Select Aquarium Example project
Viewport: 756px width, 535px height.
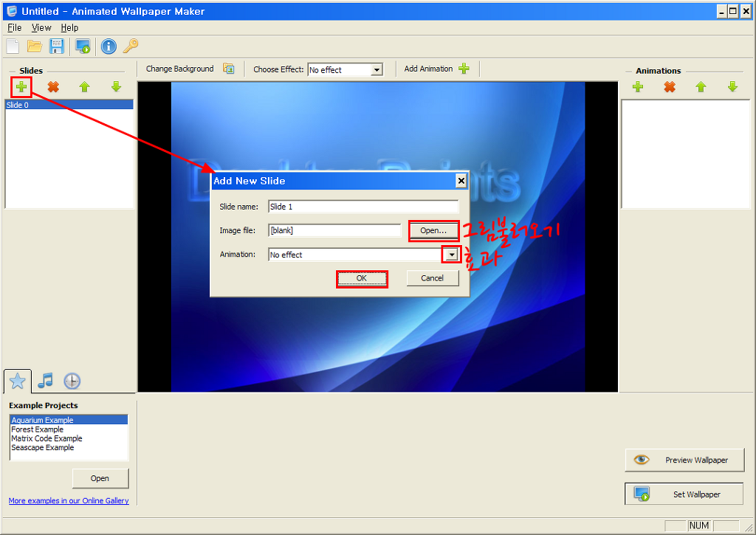pos(69,421)
